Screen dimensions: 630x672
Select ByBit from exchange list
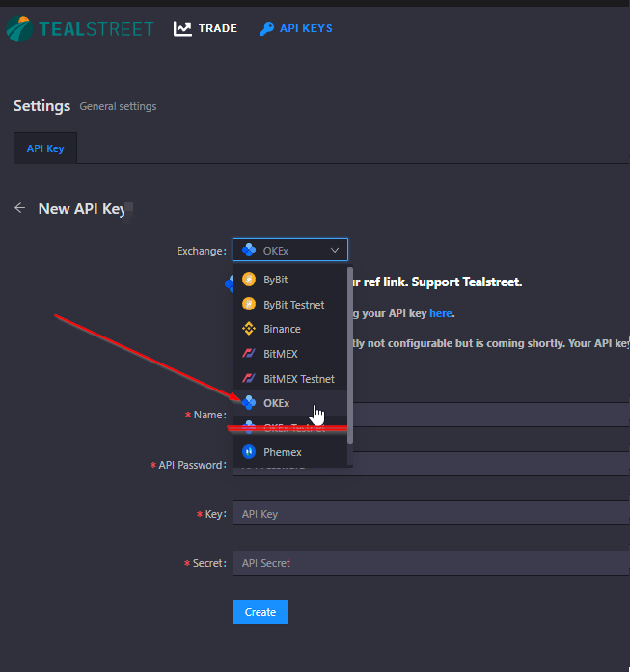(289, 280)
